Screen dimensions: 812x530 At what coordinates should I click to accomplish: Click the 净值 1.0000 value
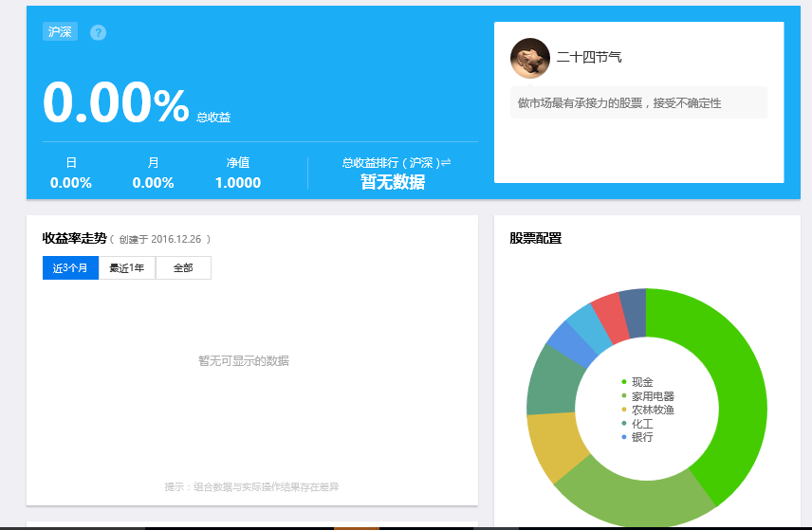coord(237,183)
